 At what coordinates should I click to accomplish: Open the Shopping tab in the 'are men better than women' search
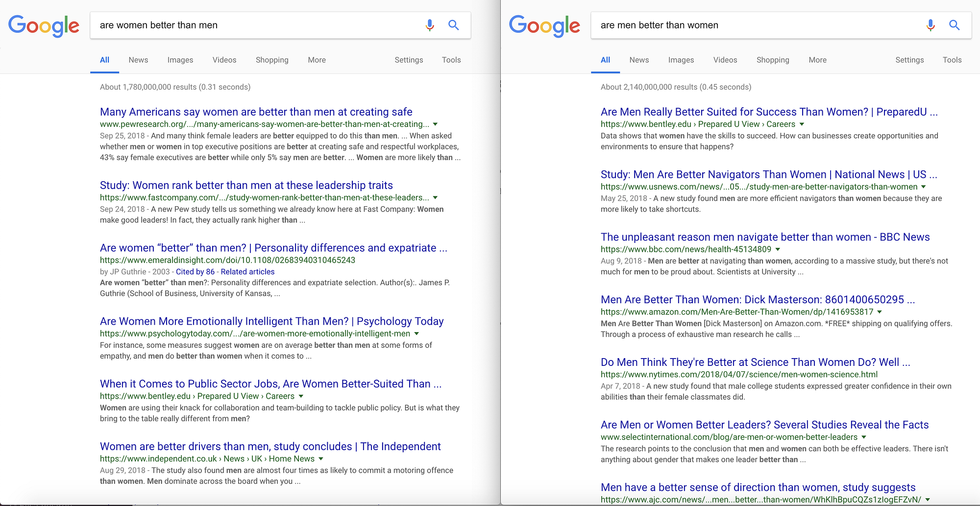click(773, 60)
